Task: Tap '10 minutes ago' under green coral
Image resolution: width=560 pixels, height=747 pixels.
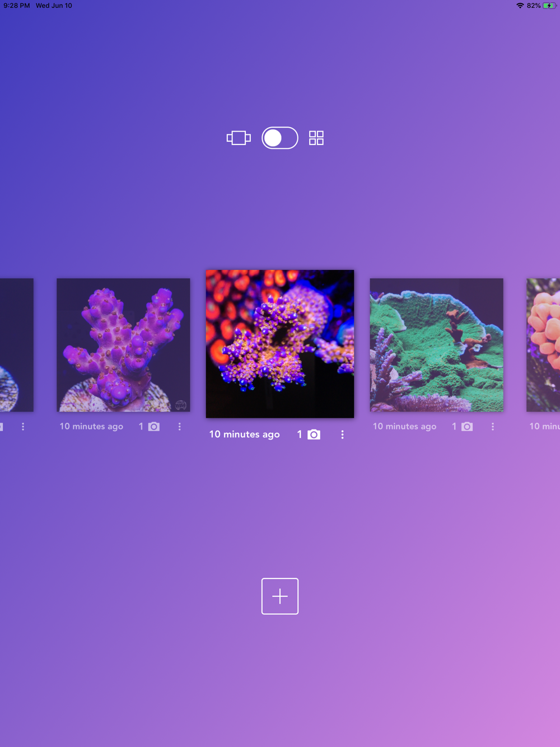Action: point(404,427)
